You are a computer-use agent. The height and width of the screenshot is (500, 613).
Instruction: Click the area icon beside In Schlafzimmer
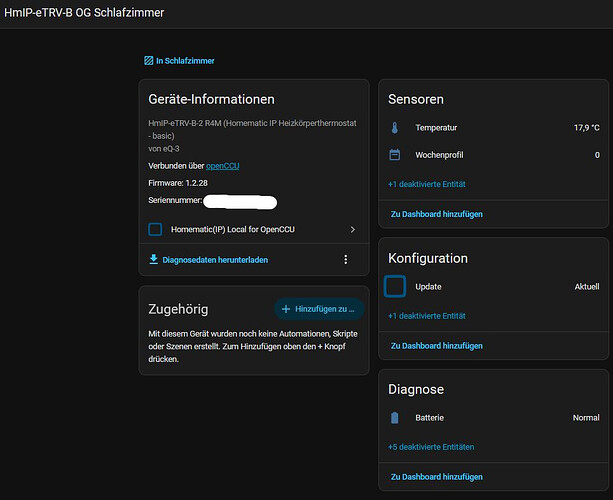coord(149,61)
